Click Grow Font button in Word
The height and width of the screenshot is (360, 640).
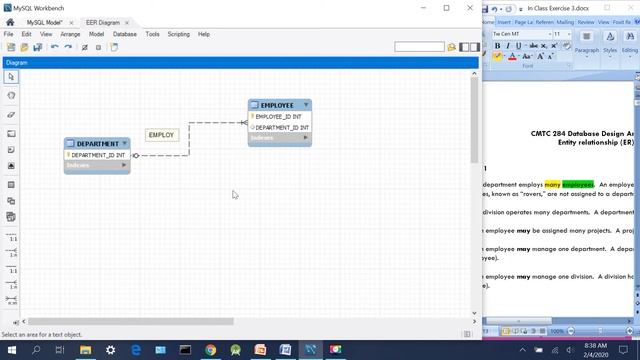[x=540, y=57]
